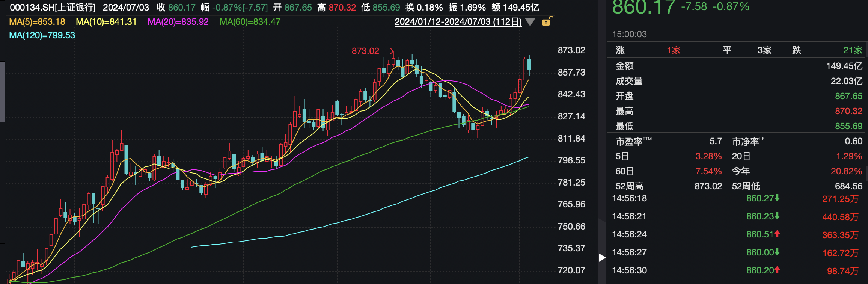Click the 000134.SH 上证银行 title
The width and height of the screenshot is (868, 284).
[53, 8]
